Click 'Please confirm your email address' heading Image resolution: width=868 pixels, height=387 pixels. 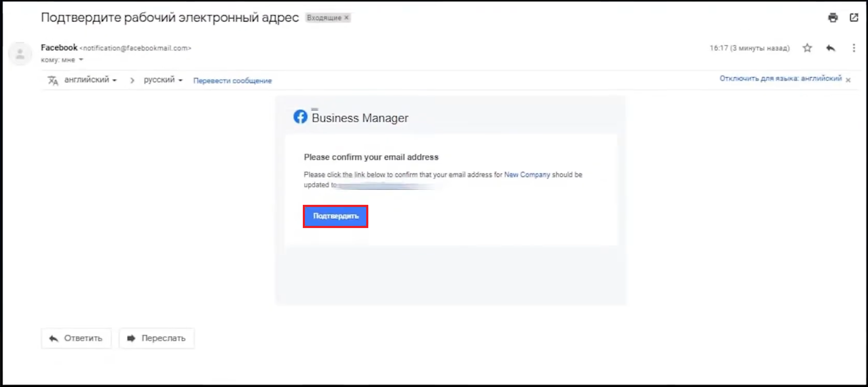coord(371,157)
